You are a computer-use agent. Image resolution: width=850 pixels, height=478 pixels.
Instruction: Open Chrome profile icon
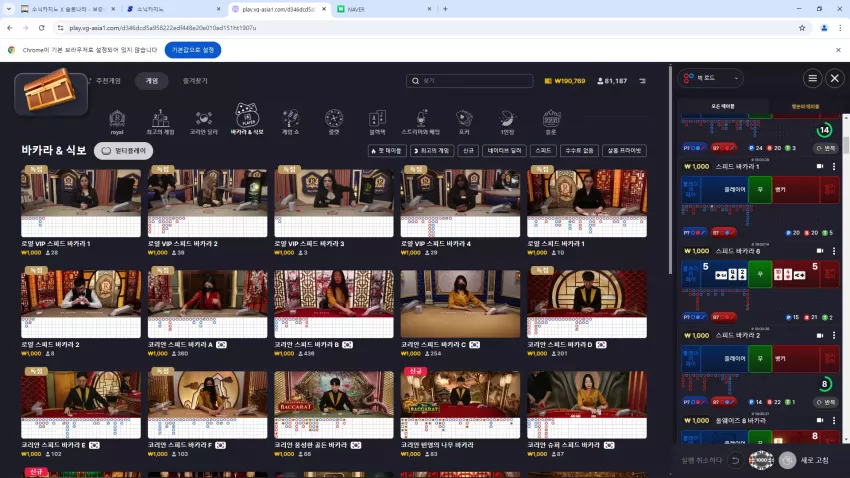[824, 28]
